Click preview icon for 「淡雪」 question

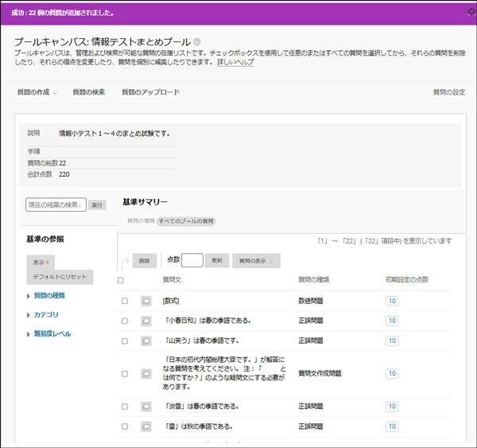pyautogui.click(x=146, y=407)
